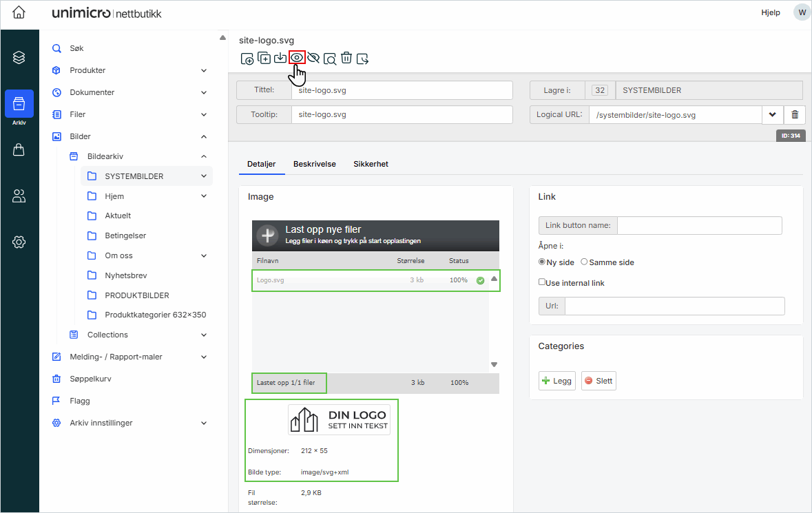Open the settings gear in left sidebar
The image size is (812, 513).
[x=19, y=242]
